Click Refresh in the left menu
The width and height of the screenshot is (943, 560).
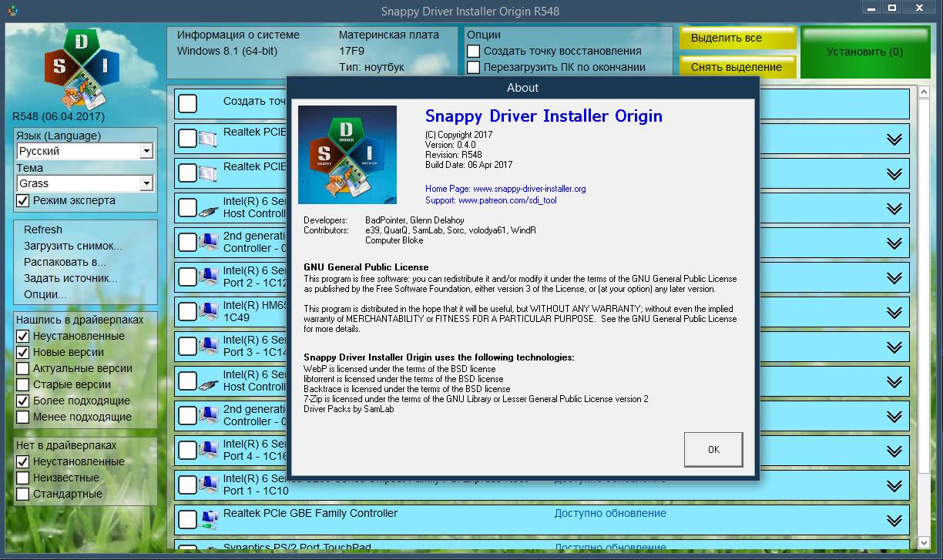point(43,230)
